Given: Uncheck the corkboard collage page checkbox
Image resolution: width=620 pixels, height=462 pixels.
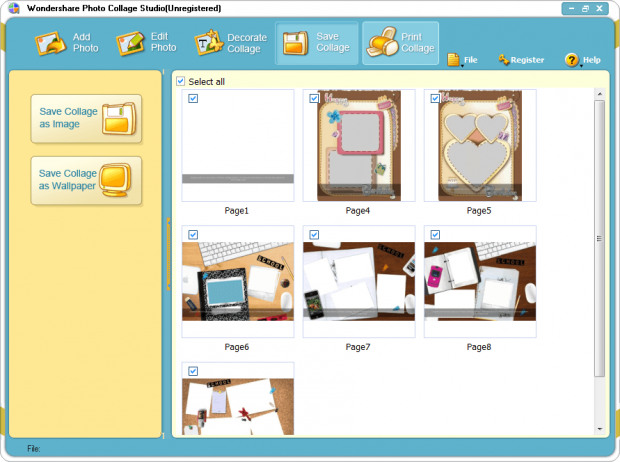Looking at the screenshot, I should click(x=193, y=371).
